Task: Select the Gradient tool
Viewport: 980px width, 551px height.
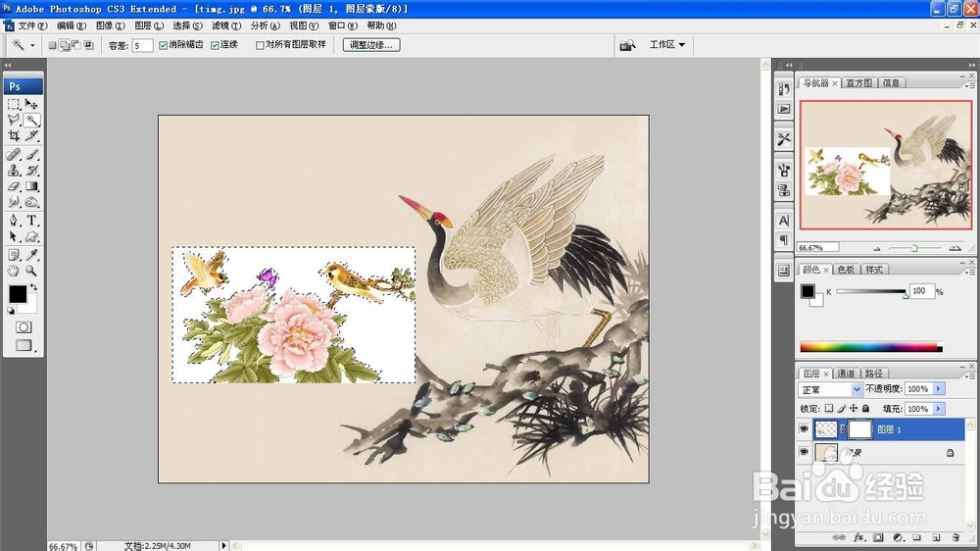Action: click(32, 186)
